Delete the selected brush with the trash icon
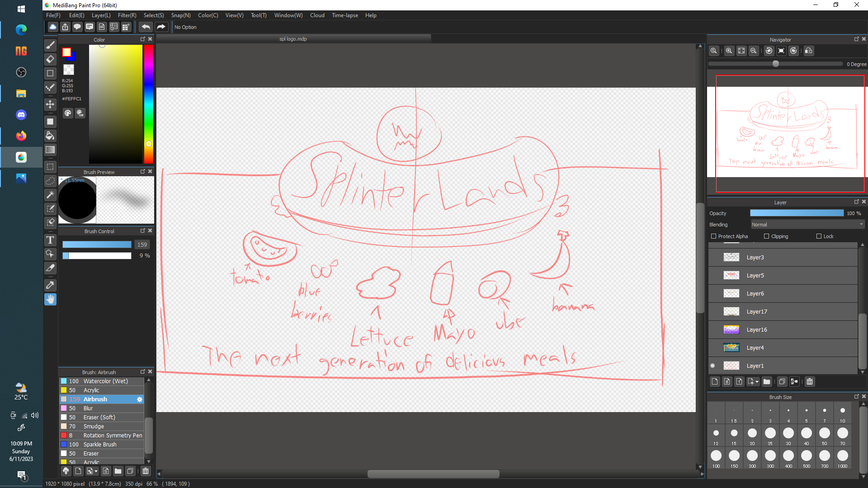 coord(146,471)
